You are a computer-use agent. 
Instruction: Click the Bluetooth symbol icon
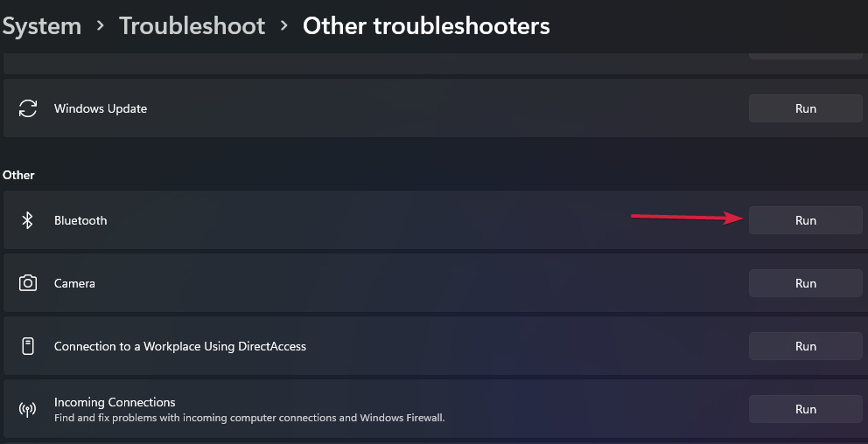pyautogui.click(x=28, y=220)
